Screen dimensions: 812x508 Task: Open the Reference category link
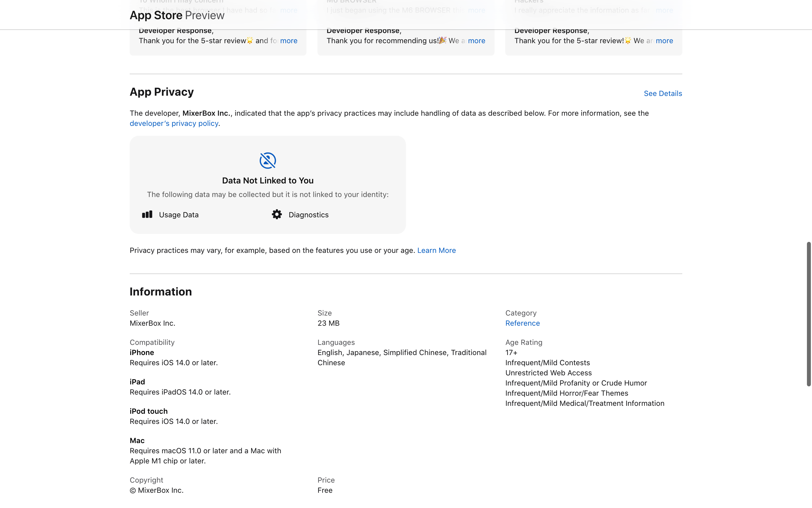pos(522,323)
